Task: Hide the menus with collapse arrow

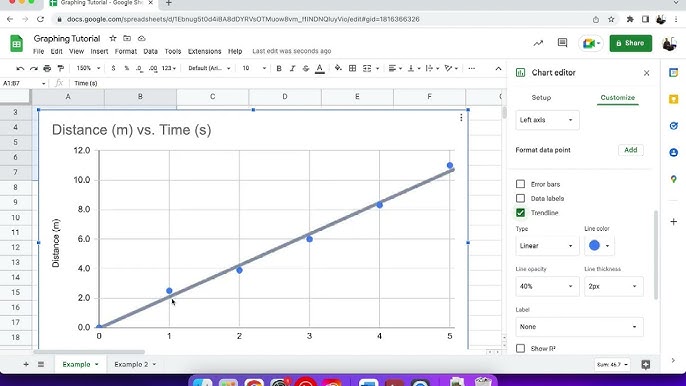Action: click(x=498, y=68)
